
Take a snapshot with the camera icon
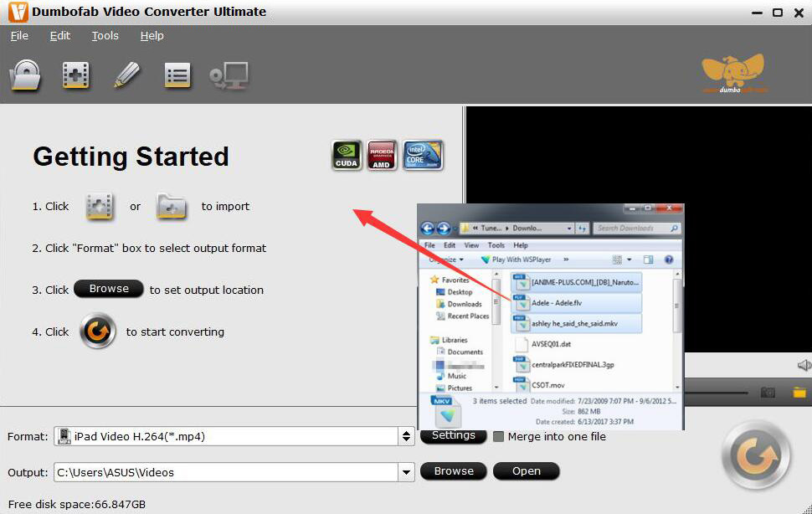click(x=768, y=392)
